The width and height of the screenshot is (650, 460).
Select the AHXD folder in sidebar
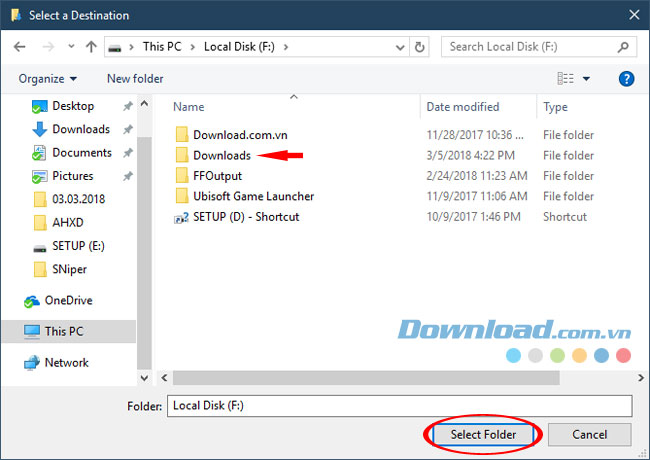[x=68, y=223]
